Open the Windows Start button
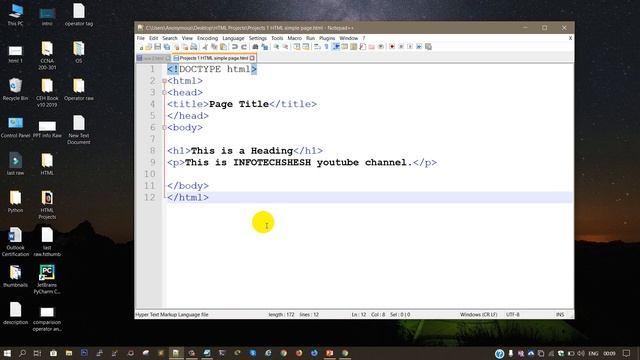Image resolution: width=640 pixels, height=360 pixels. pos(7,353)
